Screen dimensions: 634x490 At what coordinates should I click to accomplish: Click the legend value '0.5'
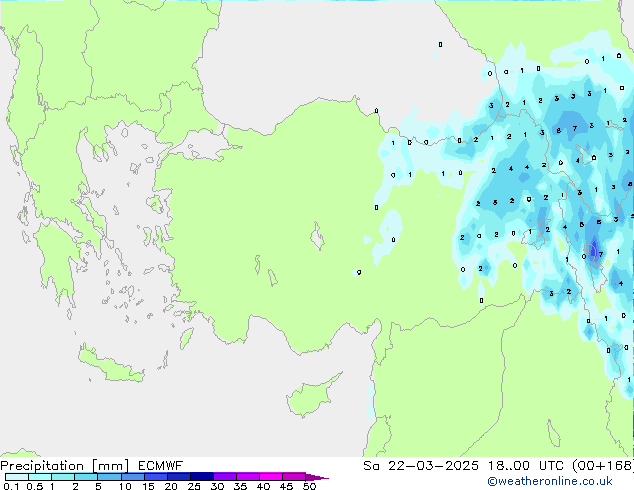coord(34,486)
